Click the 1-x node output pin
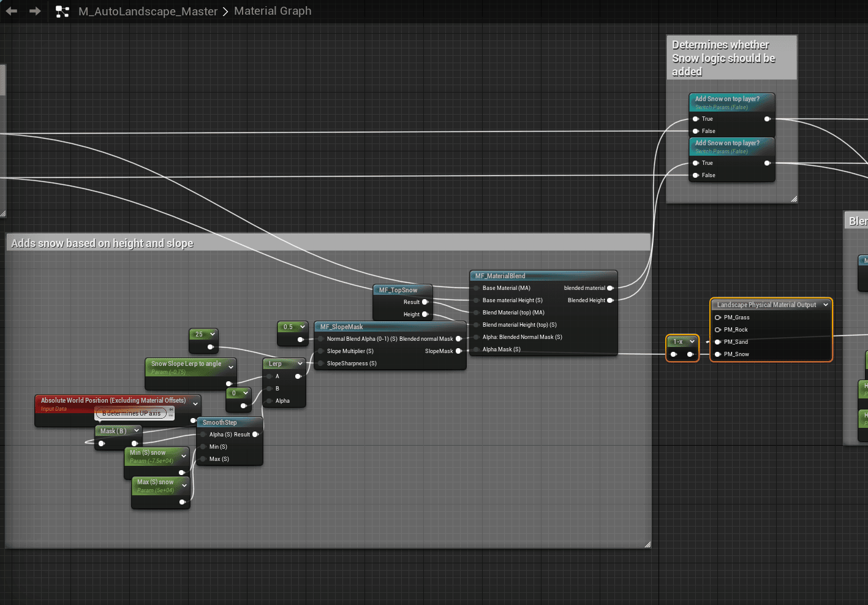The width and height of the screenshot is (868, 605). 690,354
